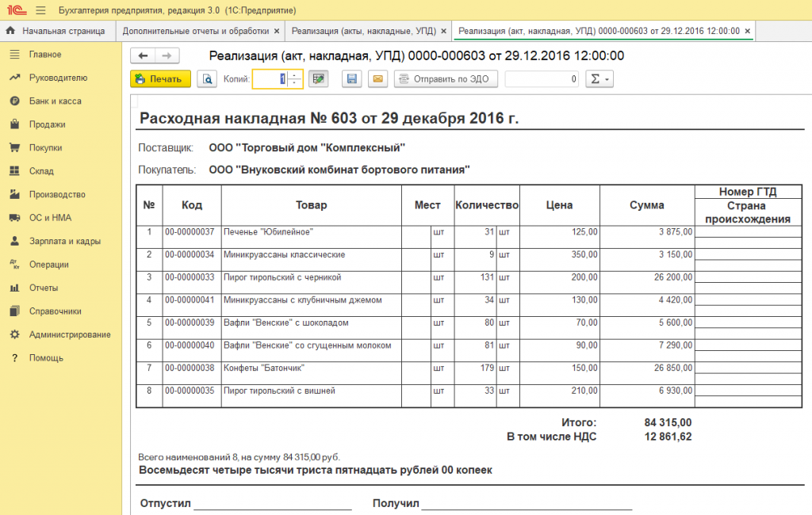Screen dimensions: 812x515
Task: Click the sum cell 3 875,00
Action: pyautogui.click(x=647, y=237)
